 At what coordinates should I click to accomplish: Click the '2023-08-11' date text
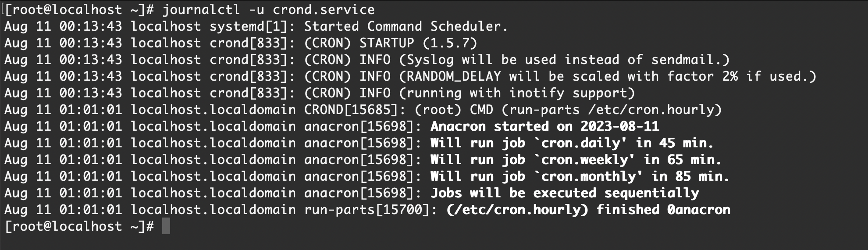pyautogui.click(x=619, y=126)
